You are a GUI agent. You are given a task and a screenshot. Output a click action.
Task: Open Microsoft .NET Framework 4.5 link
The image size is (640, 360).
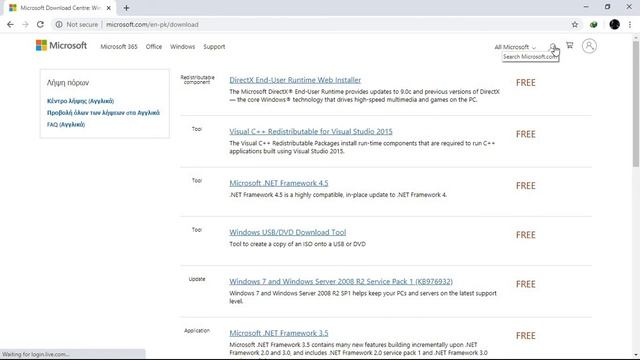pos(279,183)
